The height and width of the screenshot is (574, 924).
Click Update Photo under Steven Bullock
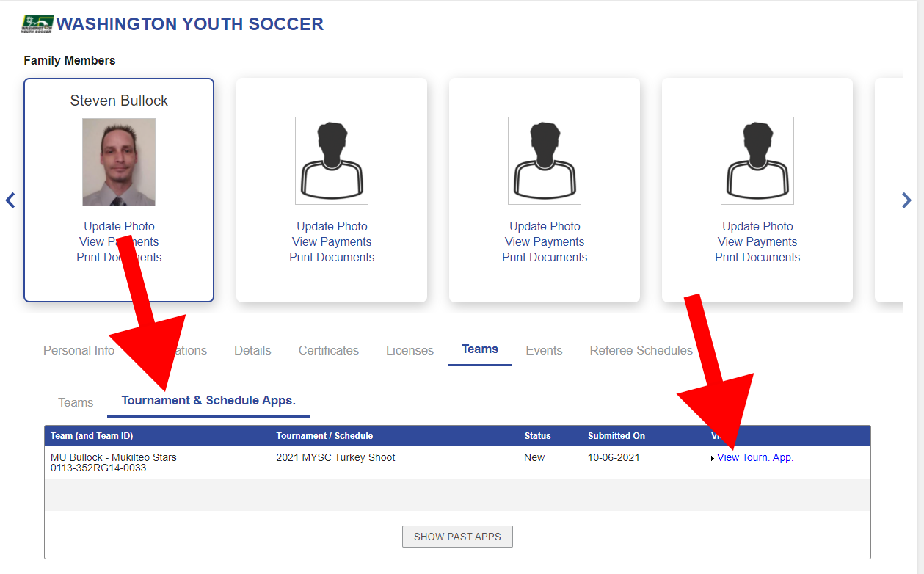(119, 226)
